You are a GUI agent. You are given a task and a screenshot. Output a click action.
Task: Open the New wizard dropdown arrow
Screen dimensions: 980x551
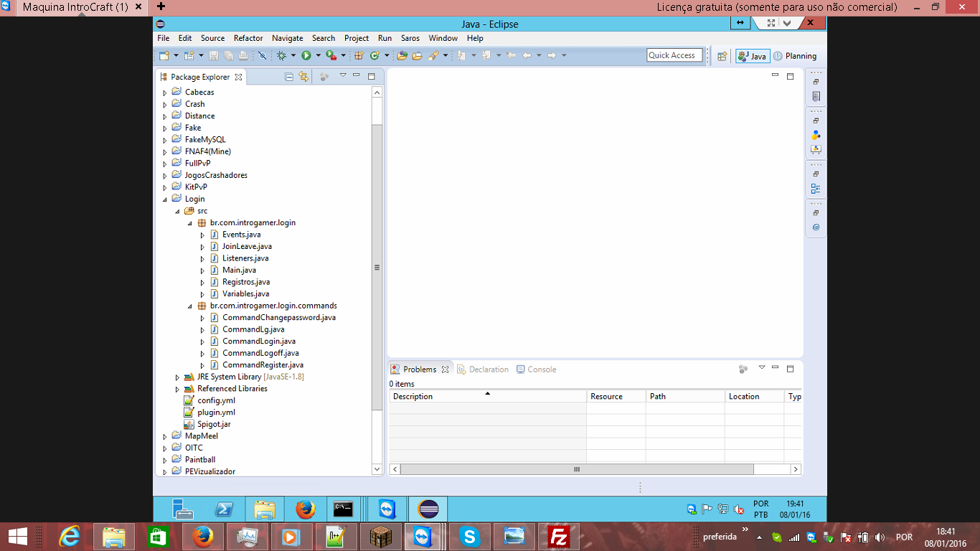pyautogui.click(x=176, y=55)
